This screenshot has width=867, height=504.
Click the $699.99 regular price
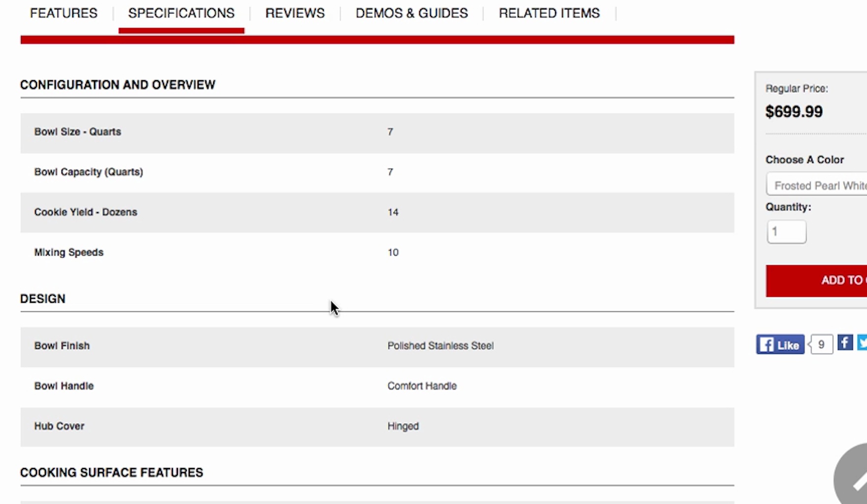[794, 112]
